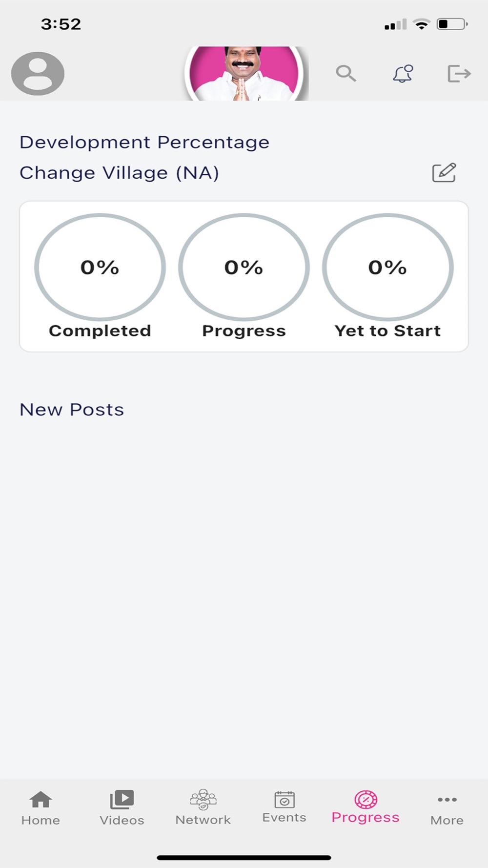The height and width of the screenshot is (868, 488).
Task: Tap the edit village pencil icon
Action: tap(444, 172)
